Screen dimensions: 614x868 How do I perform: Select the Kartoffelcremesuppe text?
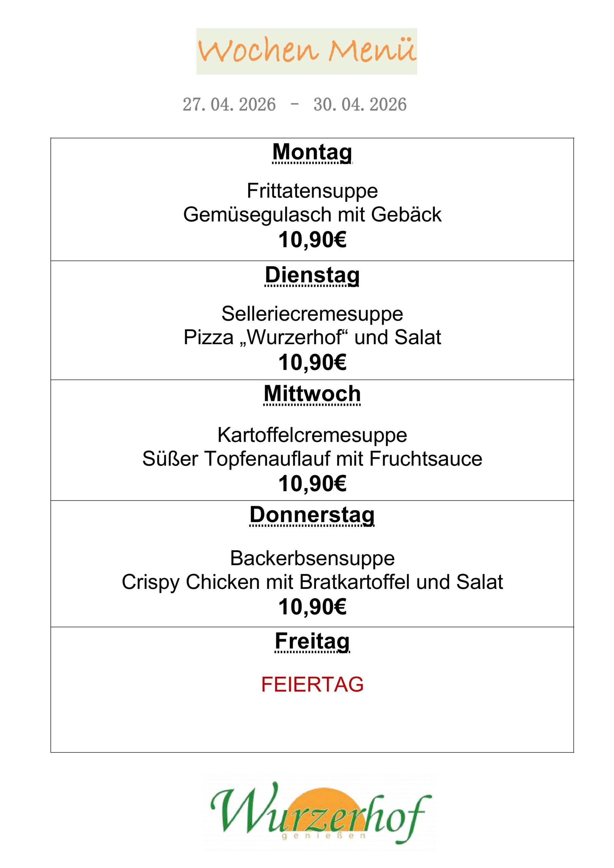coord(312,435)
